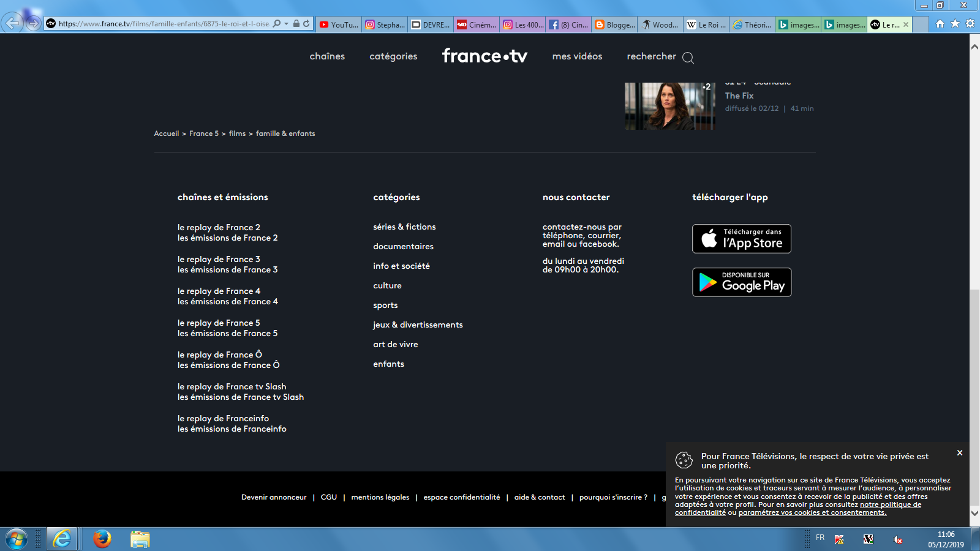Open le replay de France 2
The height and width of the screenshot is (551, 980).
219,227
